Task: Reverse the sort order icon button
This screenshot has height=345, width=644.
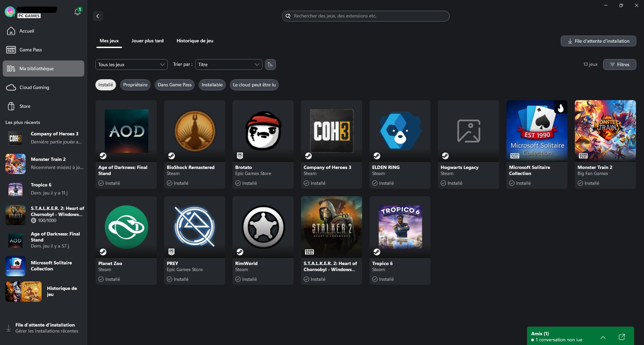Action: coord(270,64)
